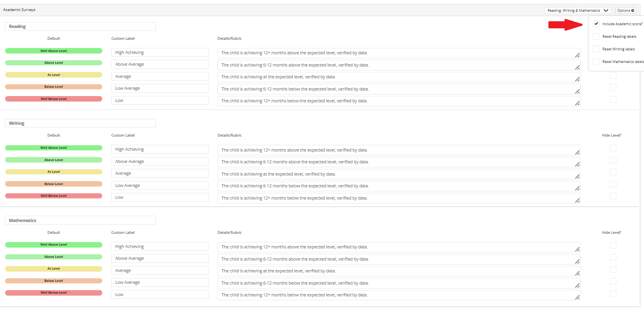Edit Reading rubric for Well Below Level
This screenshot has width=644, height=309.
[x=399, y=101]
